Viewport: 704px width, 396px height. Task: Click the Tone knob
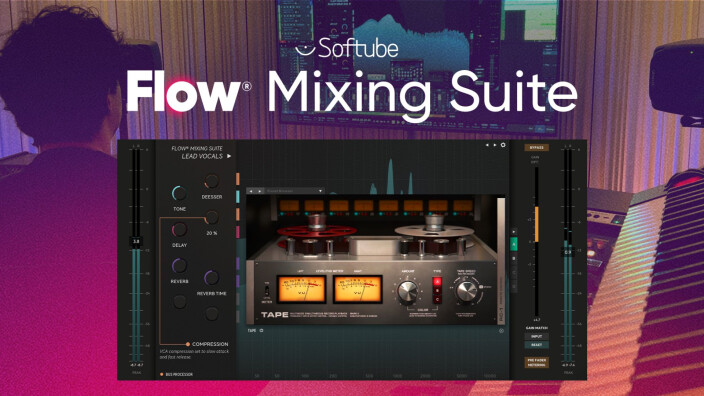pos(179,193)
